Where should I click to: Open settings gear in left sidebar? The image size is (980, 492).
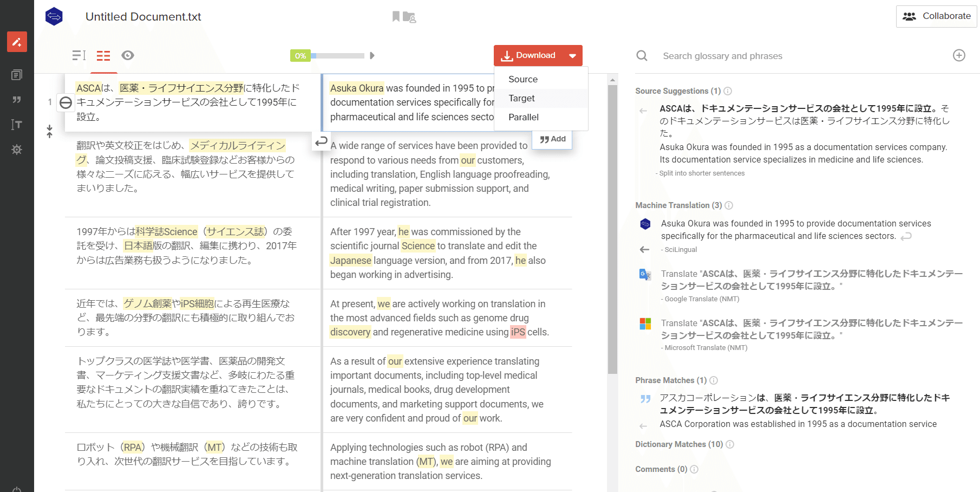pyautogui.click(x=17, y=150)
